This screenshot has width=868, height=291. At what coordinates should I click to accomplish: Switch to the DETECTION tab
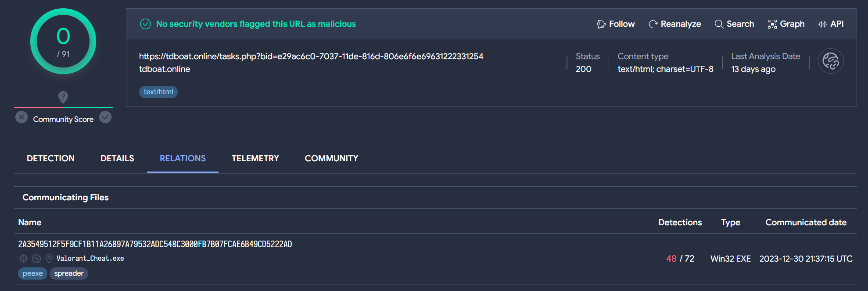[50, 158]
